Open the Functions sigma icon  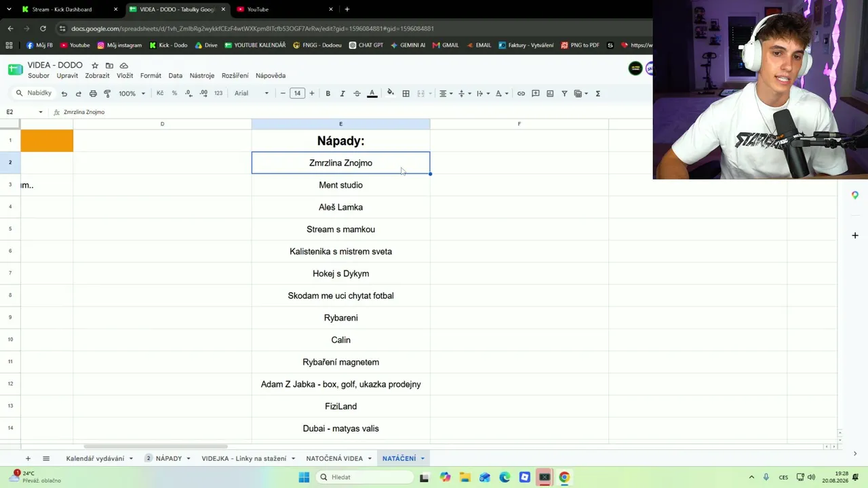click(x=597, y=94)
